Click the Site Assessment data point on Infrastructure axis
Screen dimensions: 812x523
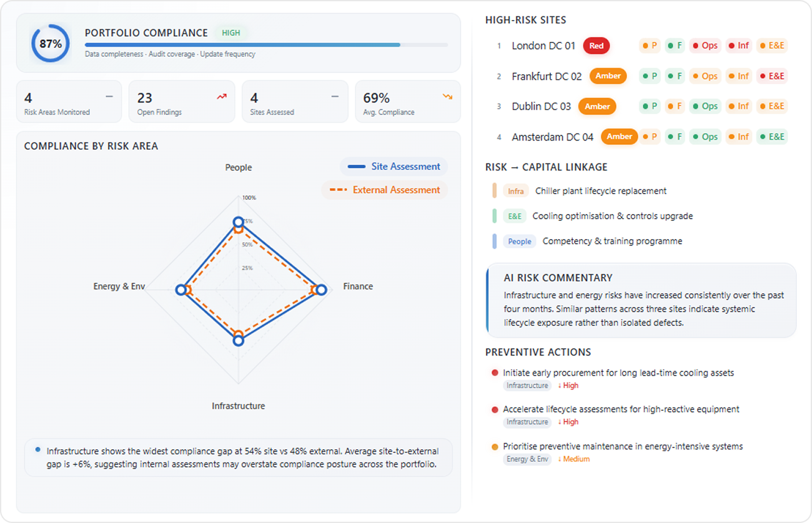pos(238,341)
